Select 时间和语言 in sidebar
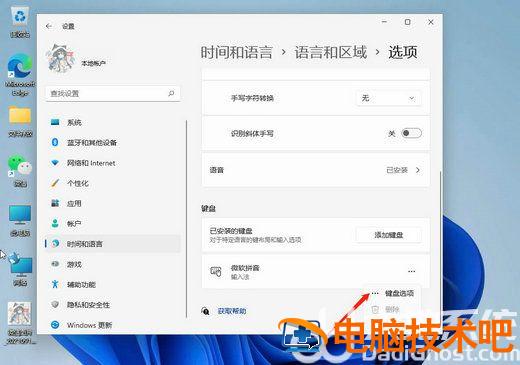 [113, 244]
